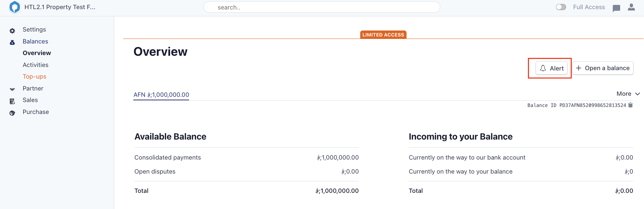
Task: Click the Settings gear icon
Action: pos(12,31)
